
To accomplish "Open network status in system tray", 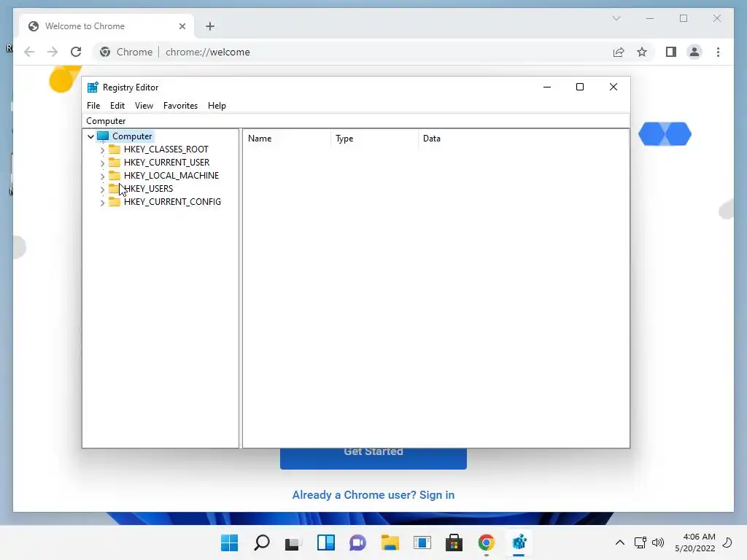I will coord(640,542).
